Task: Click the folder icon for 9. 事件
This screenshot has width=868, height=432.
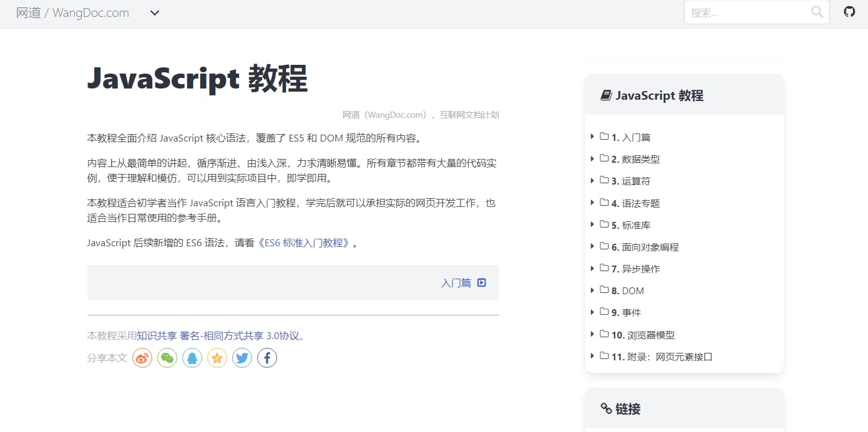Action: [604, 312]
